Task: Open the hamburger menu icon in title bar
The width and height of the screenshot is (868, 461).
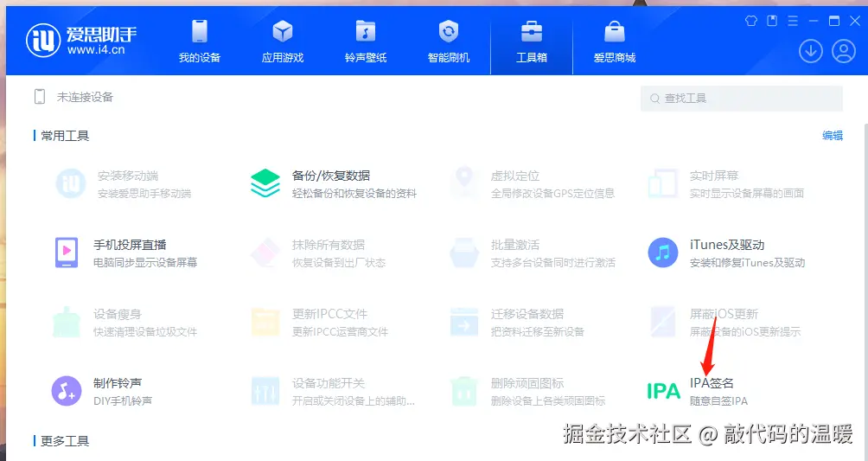Action: (793, 21)
